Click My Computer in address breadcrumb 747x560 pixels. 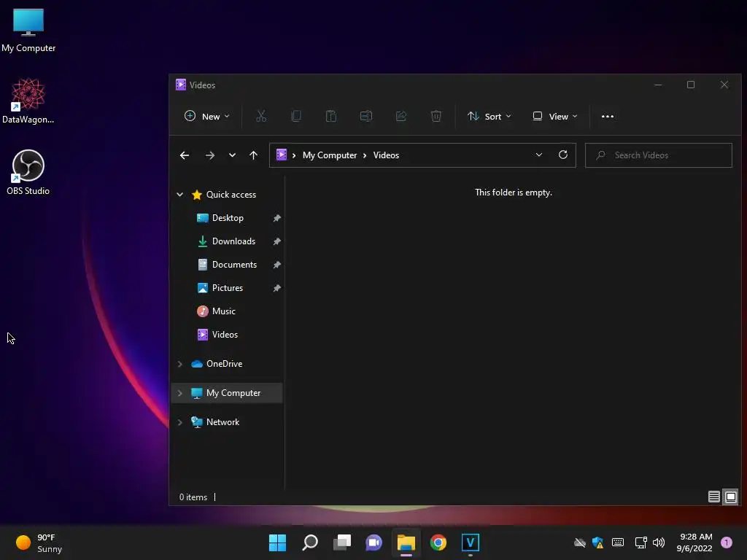[330, 155]
